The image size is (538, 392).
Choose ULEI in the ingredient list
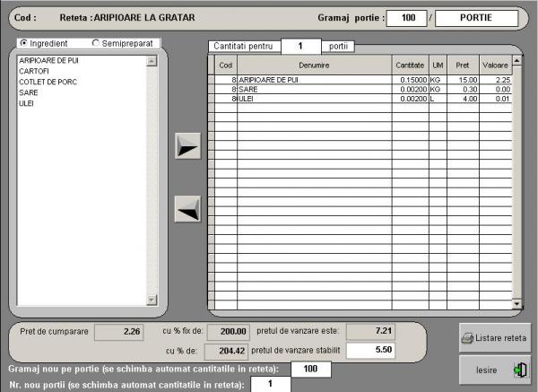[26, 104]
